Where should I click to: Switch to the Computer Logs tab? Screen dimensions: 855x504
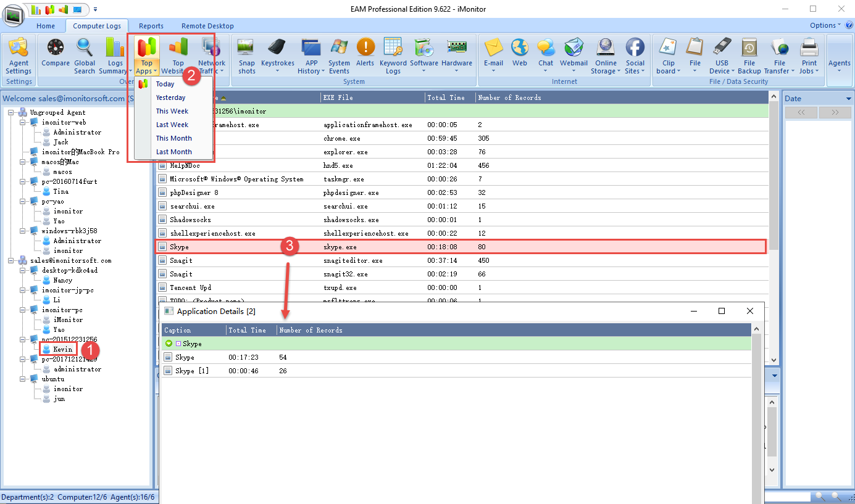[x=96, y=26]
